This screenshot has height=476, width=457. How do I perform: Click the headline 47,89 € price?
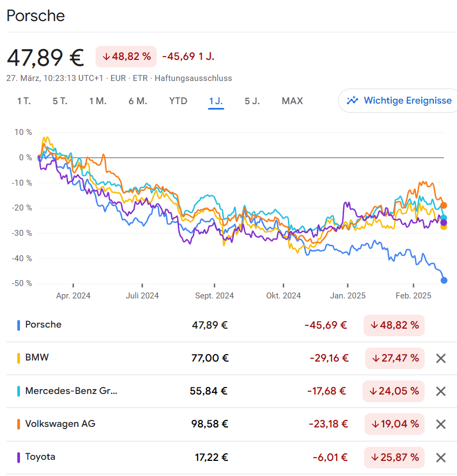pyautogui.click(x=45, y=57)
